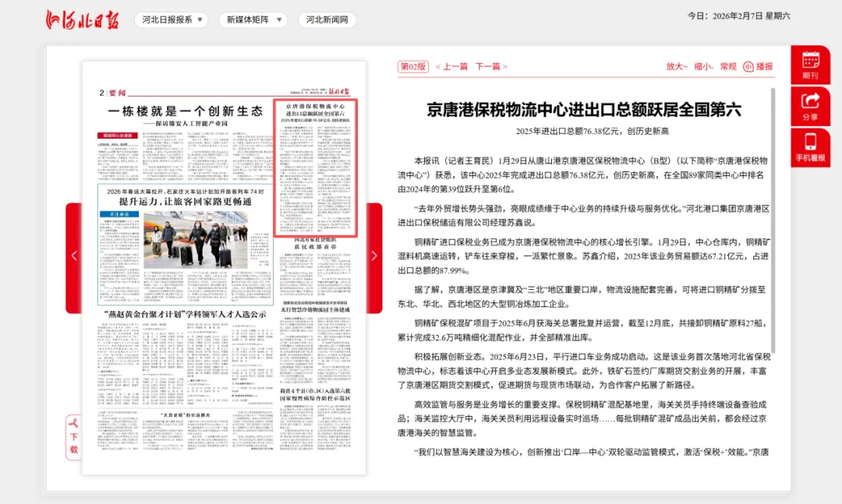Go to next page with right arrow

(374, 256)
